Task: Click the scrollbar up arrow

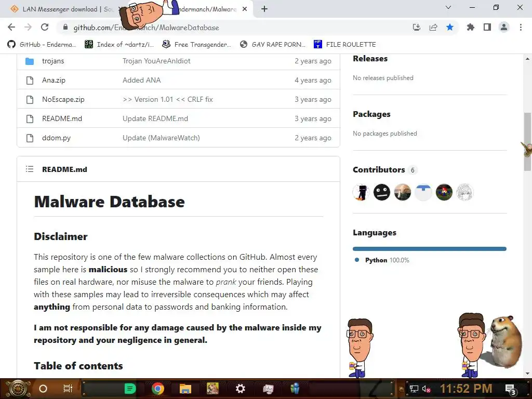Action: 527,59
